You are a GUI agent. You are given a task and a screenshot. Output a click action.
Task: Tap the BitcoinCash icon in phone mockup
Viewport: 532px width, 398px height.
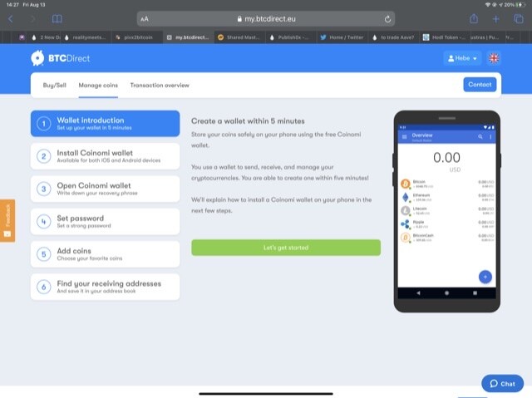[x=405, y=238]
